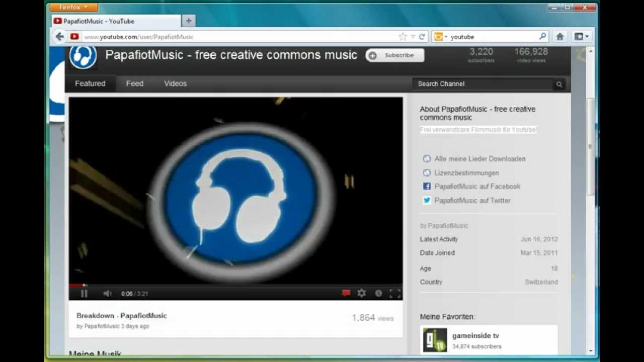644x362 pixels.
Task: Open video player settings gear
Action: (x=362, y=293)
